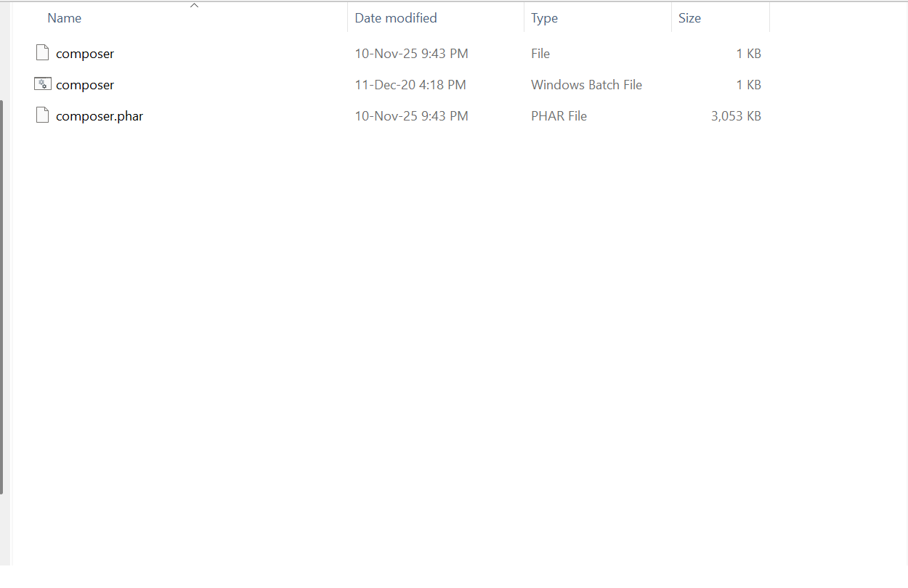
Task: Select the composer.phar file icon
Action: [43, 115]
